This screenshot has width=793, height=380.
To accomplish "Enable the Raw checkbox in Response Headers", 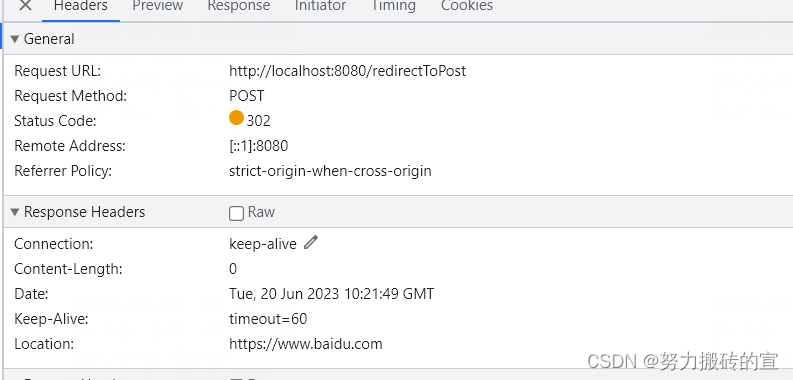I will 236,213.
